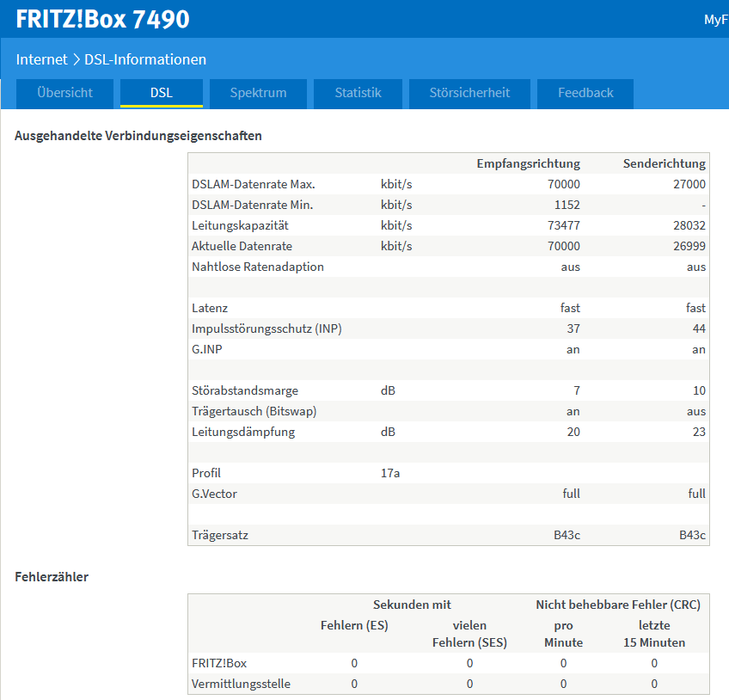The width and height of the screenshot is (729, 700).
Task: Switch to the Spektrum tab
Action: 258,93
